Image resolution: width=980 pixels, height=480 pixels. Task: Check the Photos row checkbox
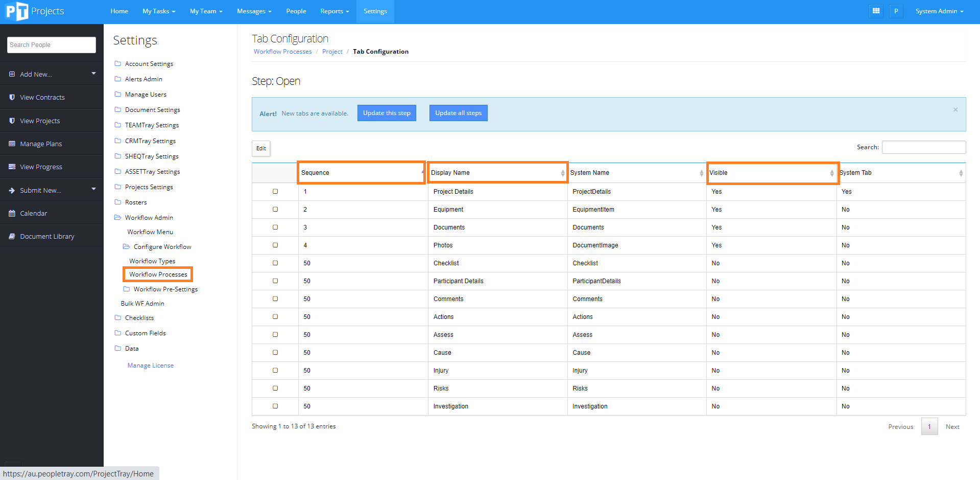coord(275,245)
